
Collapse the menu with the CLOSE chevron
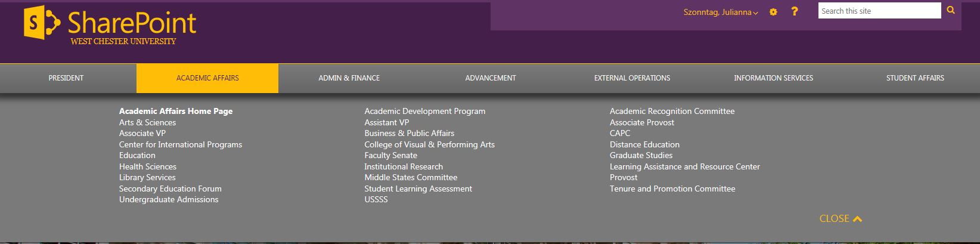(841, 218)
